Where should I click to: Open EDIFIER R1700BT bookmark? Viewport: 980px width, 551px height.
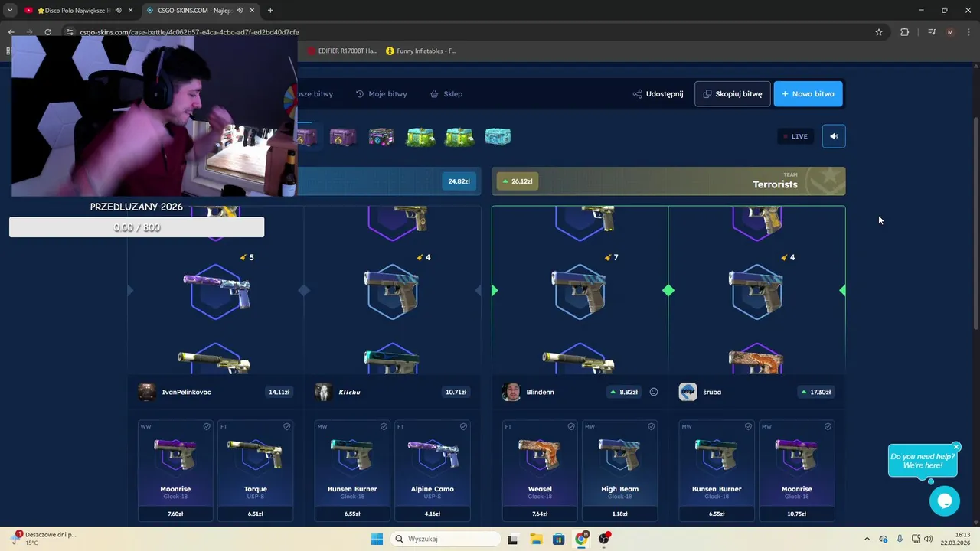[x=342, y=51]
